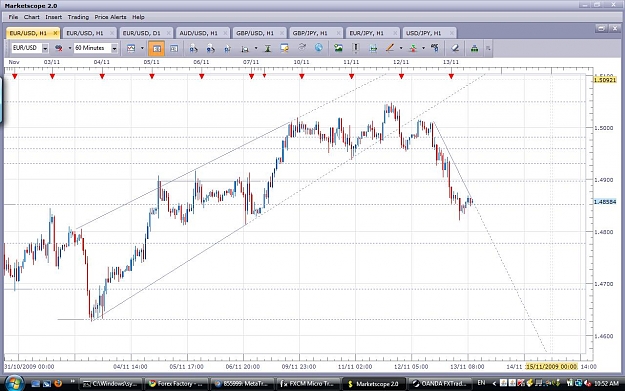Image resolution: width=625 pixels, height=391 pixels.
Task: Open the Help menu
Action: pos(138,17)
